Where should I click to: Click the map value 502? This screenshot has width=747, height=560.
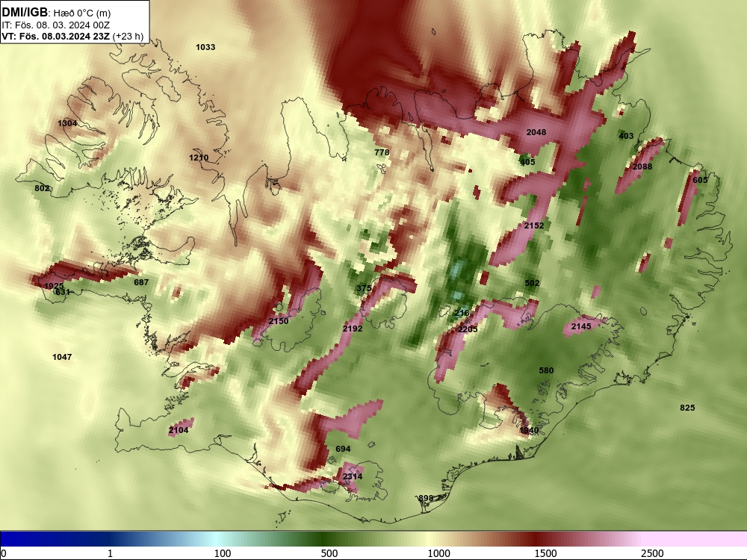(532, 283)
